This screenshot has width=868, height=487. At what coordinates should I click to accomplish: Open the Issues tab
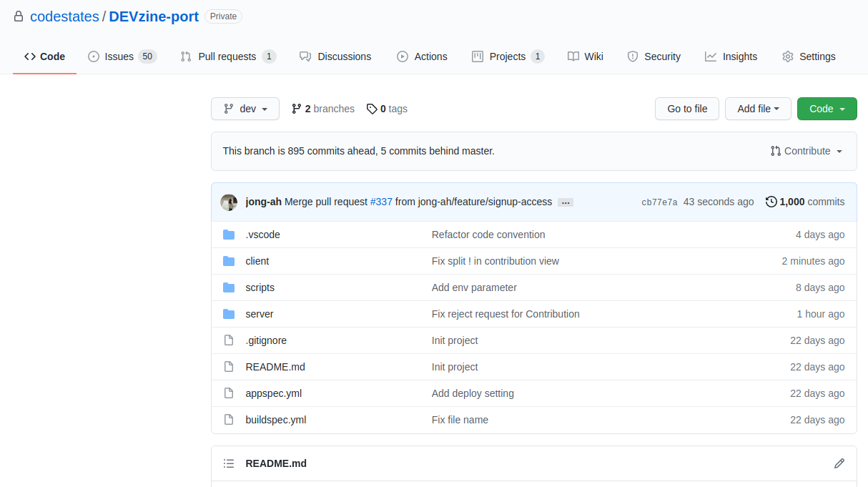[122, 56]
